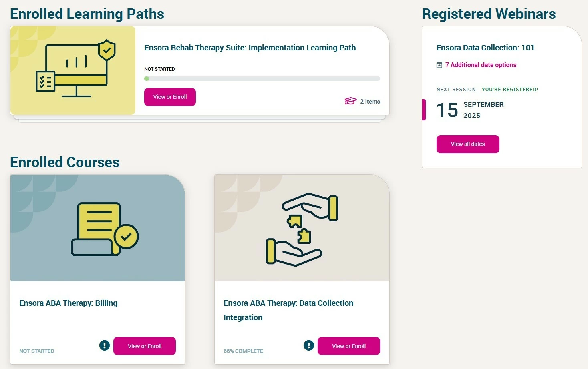
Task: Click View or Enroll for Data Collection Integration
Action: (349, 346)
